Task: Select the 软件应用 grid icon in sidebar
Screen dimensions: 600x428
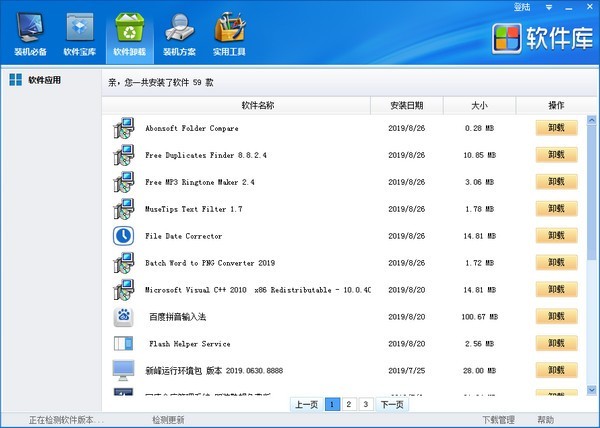Action: tap(16, 80)
